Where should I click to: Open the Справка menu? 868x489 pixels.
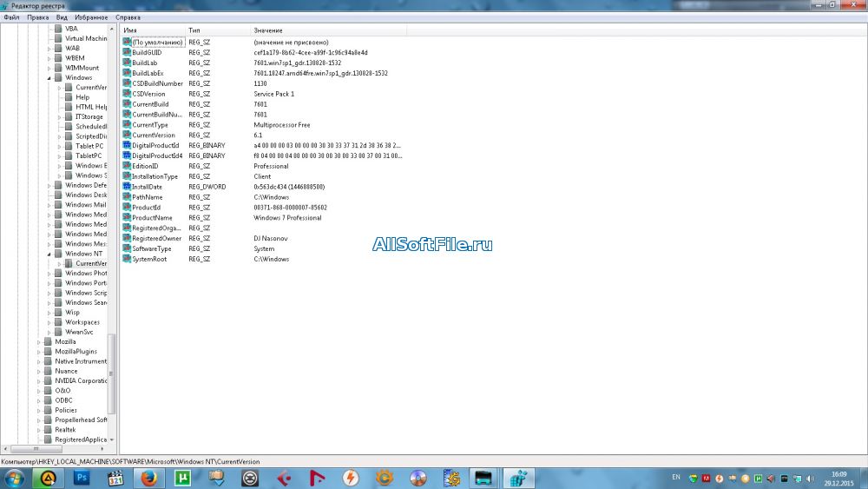pyautogui.click(x=128, y=17)
